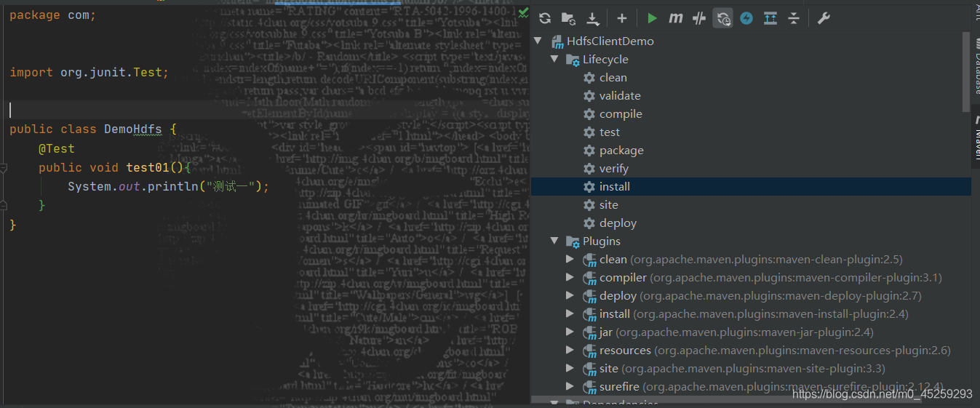Click fold end marker below println
Image resolution: width=980 pixels, height=408 pixels.
(x=3, y=205)
